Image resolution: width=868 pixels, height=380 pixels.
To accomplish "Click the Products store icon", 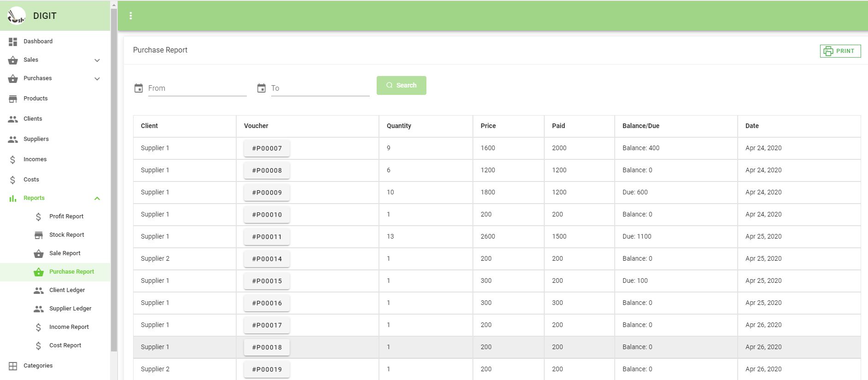I will (x=13, y=99).
